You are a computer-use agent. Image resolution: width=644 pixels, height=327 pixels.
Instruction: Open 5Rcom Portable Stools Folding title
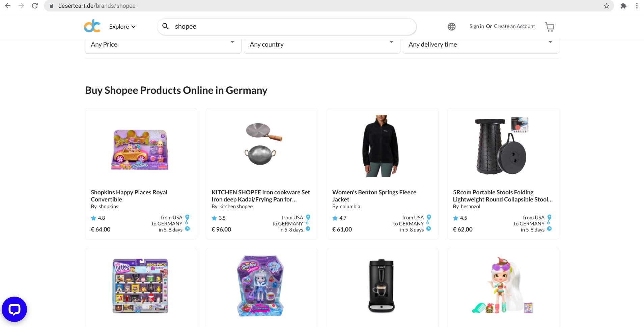(503, 196)
